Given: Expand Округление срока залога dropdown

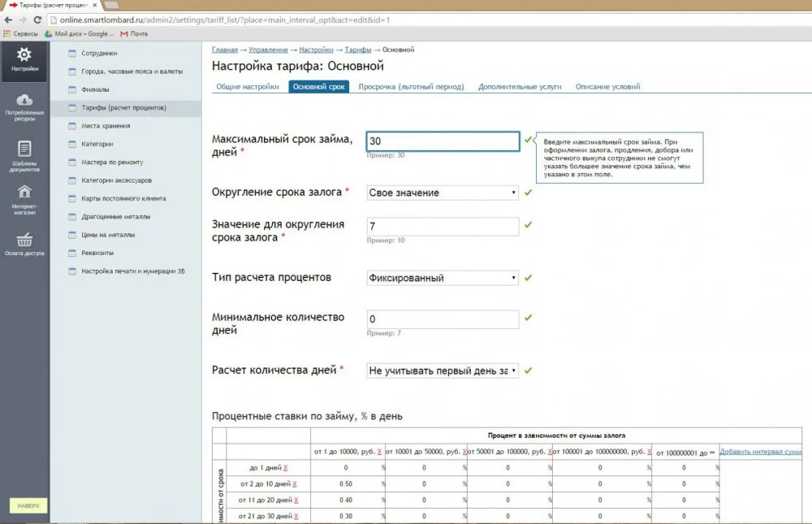Looking at the screenshot, I should point(443,193).
